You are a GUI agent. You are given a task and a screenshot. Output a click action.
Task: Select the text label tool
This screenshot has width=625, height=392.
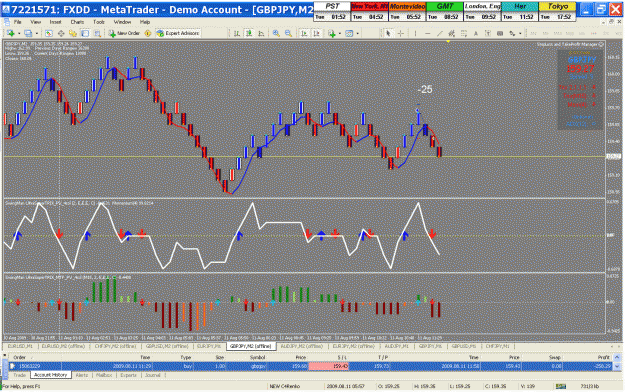[487, 33]
